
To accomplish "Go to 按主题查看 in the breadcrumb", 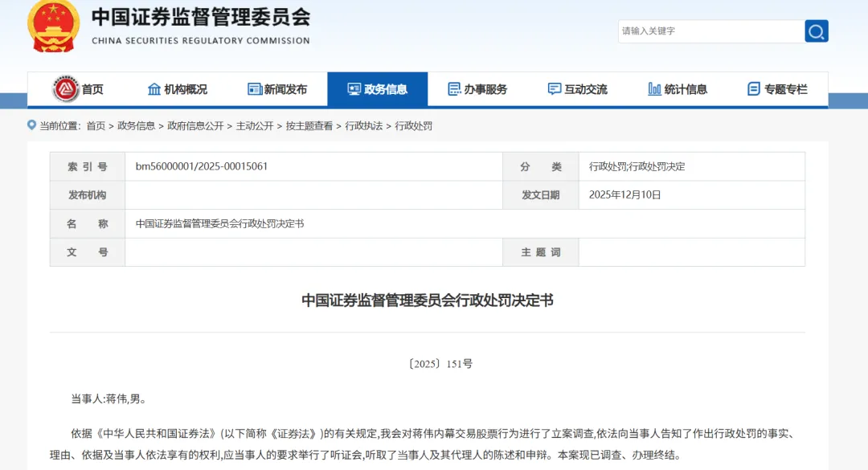I will (309, 125).
